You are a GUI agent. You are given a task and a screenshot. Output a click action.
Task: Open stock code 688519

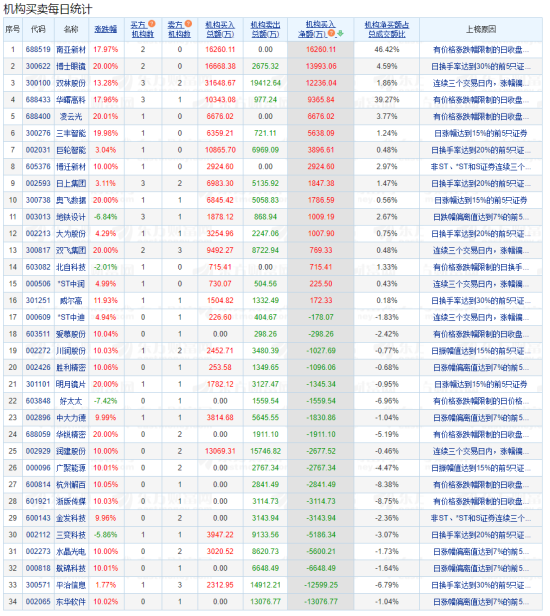coord(38,50)
